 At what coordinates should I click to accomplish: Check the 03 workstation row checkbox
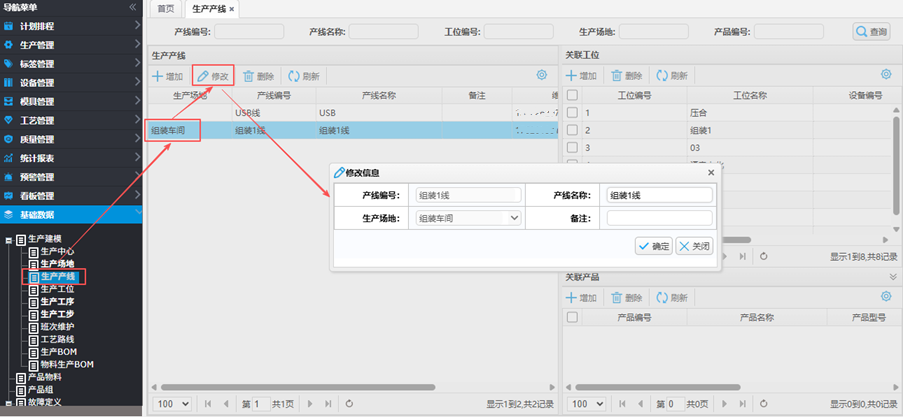click(572, 148)
